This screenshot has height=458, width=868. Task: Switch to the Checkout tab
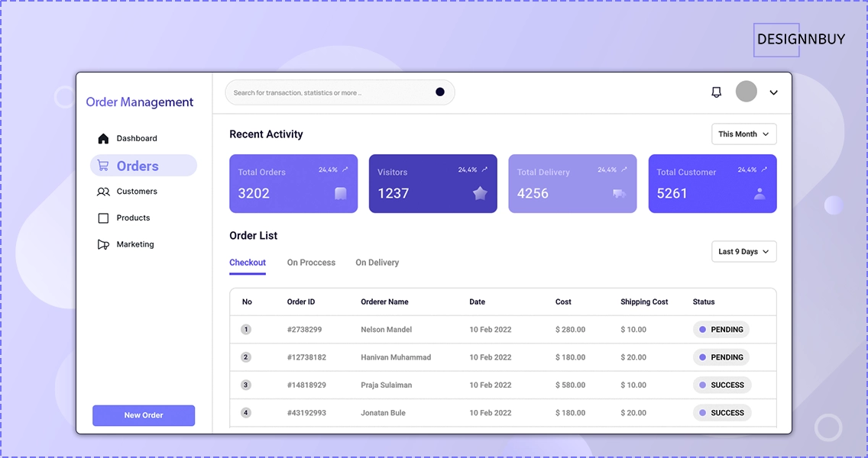click(248, 263)
